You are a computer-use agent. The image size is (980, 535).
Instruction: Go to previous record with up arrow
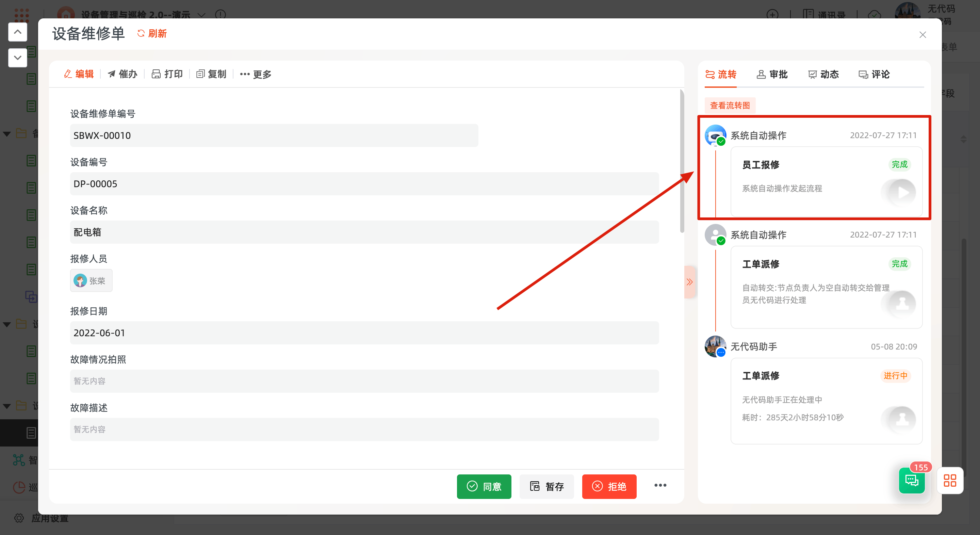click(x=17, y=32)
